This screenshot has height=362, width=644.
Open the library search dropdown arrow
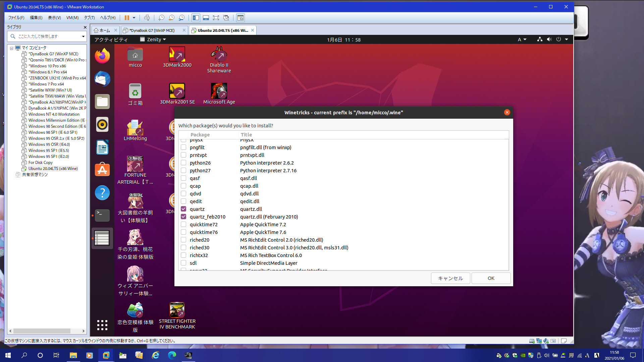click(x=83, y=36)
